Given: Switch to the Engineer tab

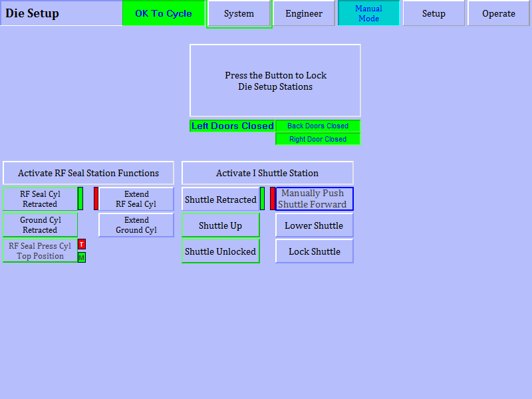Looking at the screenshot, I should click(304, 14).
